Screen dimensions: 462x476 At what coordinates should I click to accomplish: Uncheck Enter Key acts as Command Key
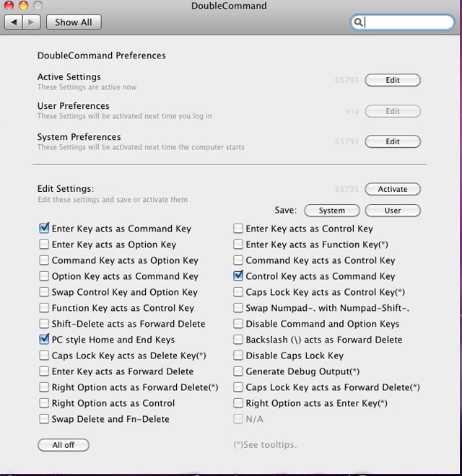[45, 229]
